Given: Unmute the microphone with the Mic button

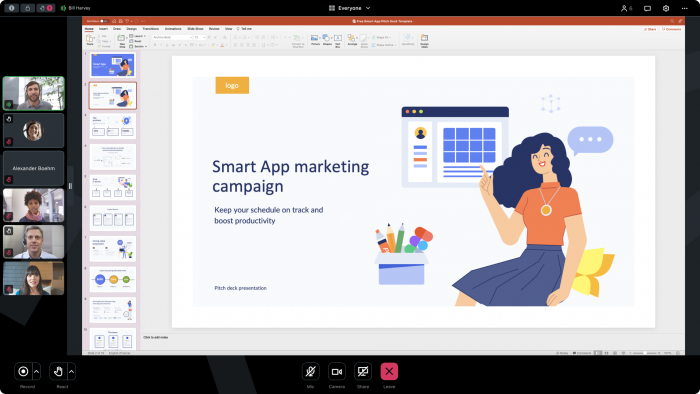Looking at the screenshot, I should [x=311, y=371].
